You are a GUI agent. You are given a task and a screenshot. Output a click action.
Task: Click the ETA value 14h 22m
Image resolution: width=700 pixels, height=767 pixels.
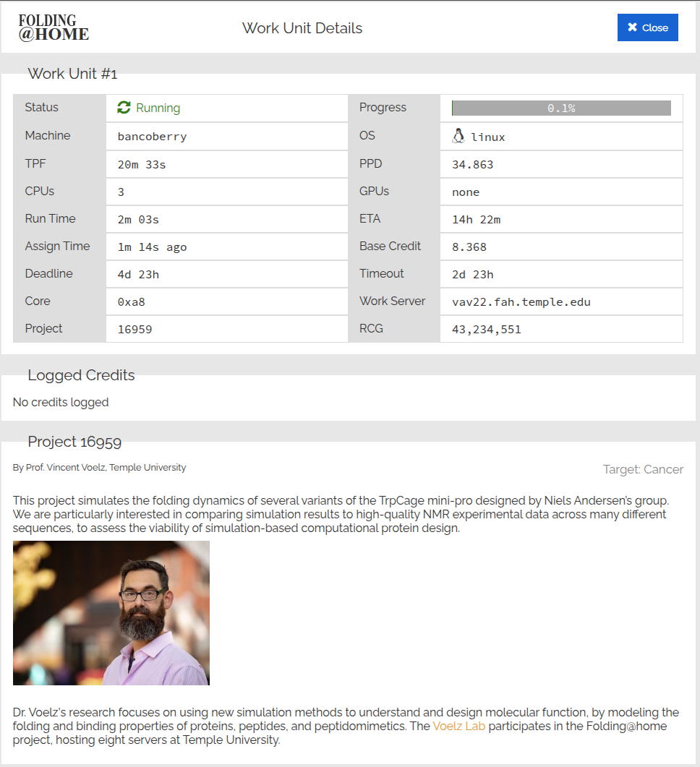[476, 220]
